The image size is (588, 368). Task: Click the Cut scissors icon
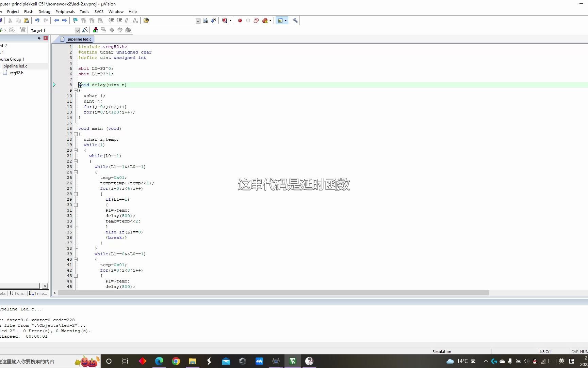coord(10,20)
